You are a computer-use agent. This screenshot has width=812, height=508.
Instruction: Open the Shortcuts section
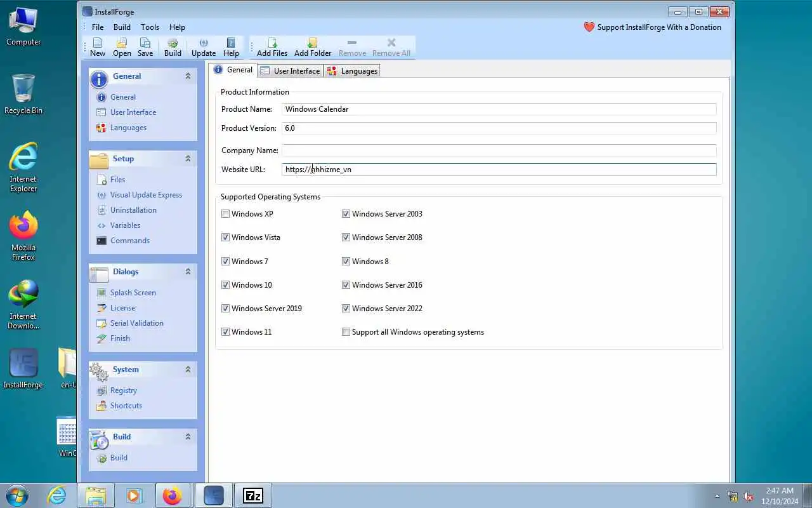tap(126, 406)
